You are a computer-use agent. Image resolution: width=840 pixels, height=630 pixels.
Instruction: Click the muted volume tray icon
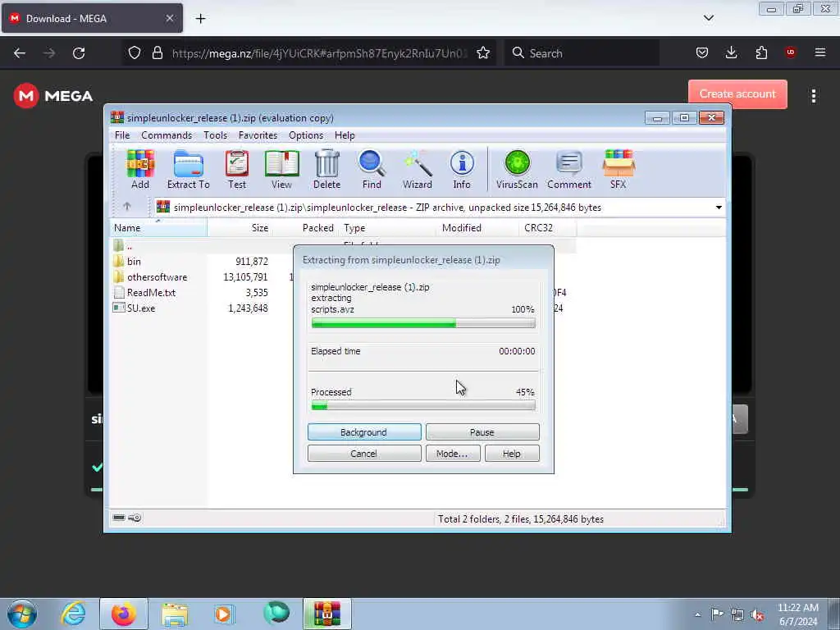(757, 615)
